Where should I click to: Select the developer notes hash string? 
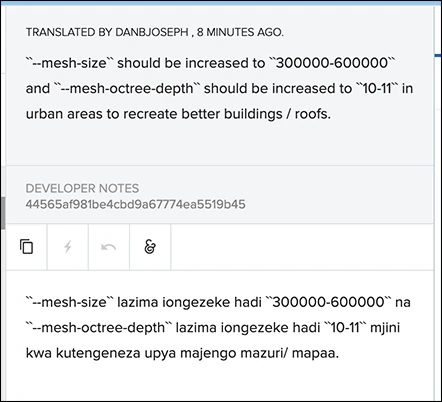135,204
